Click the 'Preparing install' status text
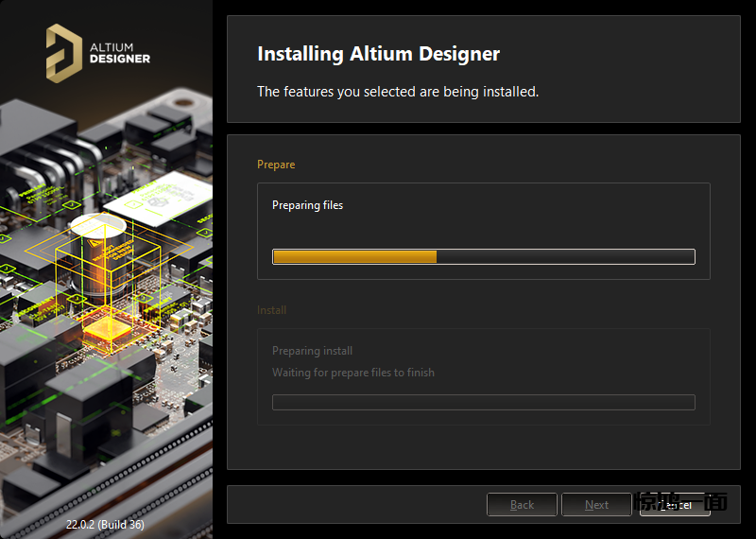Image resolution: width=756 pixels, height=539 pixels. coord(312,351)
